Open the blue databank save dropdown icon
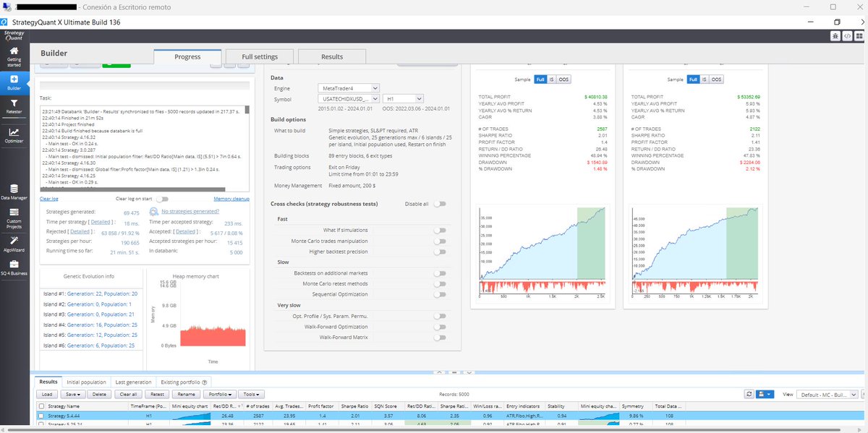The height and width of the screenshot is (433, 868). click(765, 394)
